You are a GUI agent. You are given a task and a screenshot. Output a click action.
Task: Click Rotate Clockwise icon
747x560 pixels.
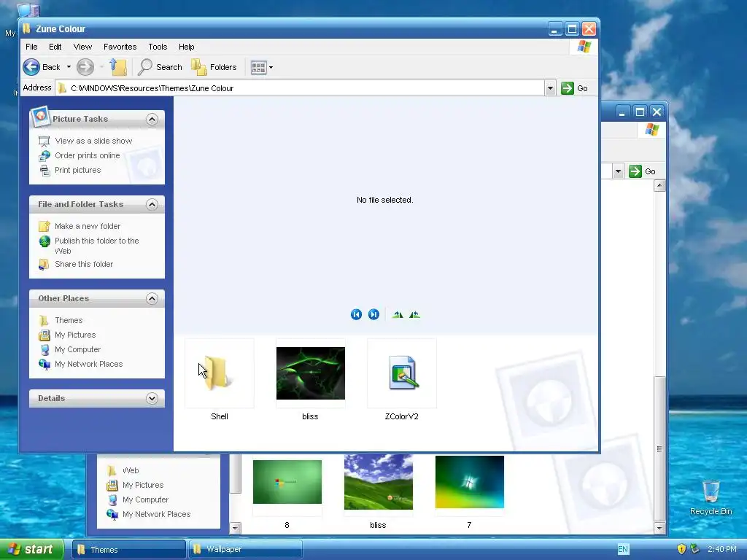click(x=398, y=314)
